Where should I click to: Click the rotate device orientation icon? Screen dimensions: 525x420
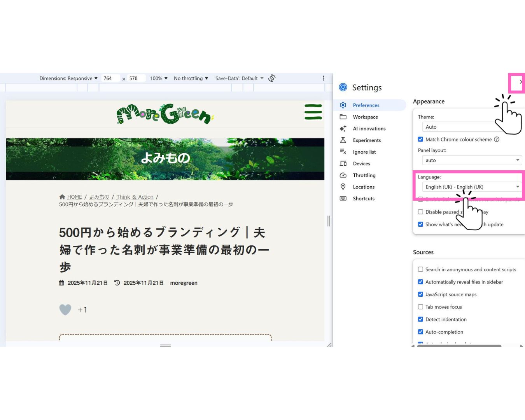click(272, 78)
